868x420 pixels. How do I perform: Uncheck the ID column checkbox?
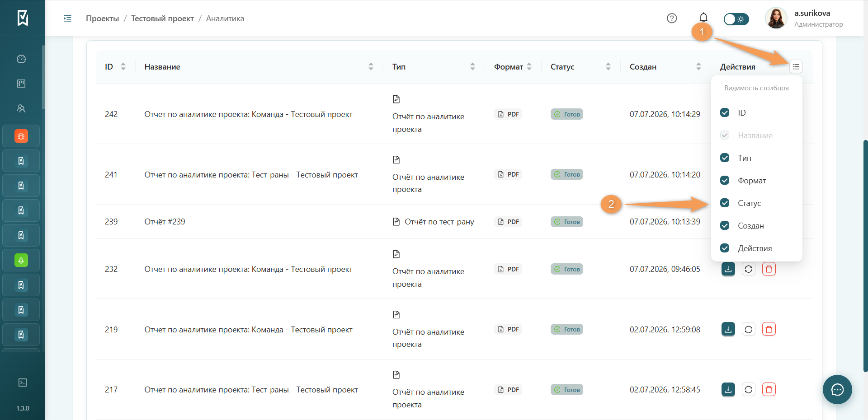point(725,112)
